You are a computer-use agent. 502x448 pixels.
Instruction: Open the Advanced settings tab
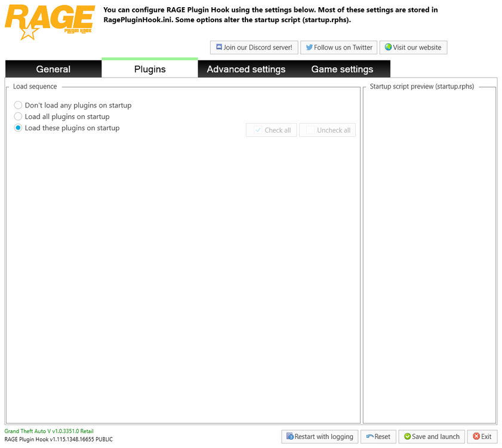point(246,69)
